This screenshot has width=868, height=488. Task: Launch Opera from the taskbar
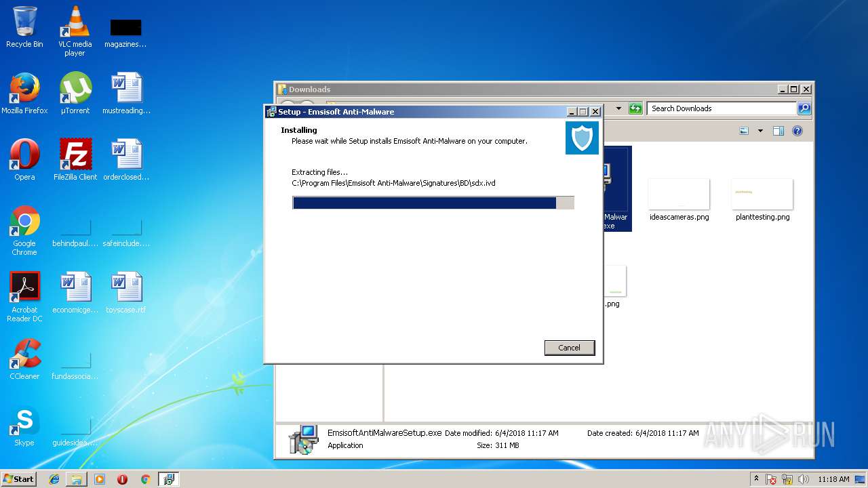pyautogui.click(x=122, y=479)
